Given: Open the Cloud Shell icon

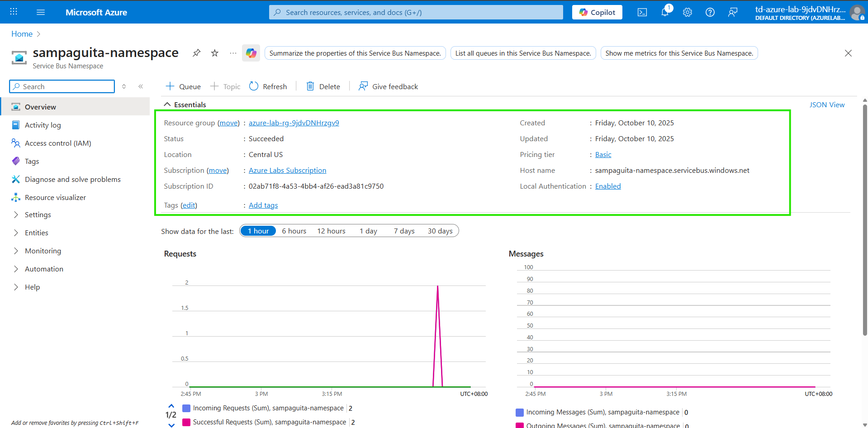Looking at the screenshot, I should [x=642, y=12].
